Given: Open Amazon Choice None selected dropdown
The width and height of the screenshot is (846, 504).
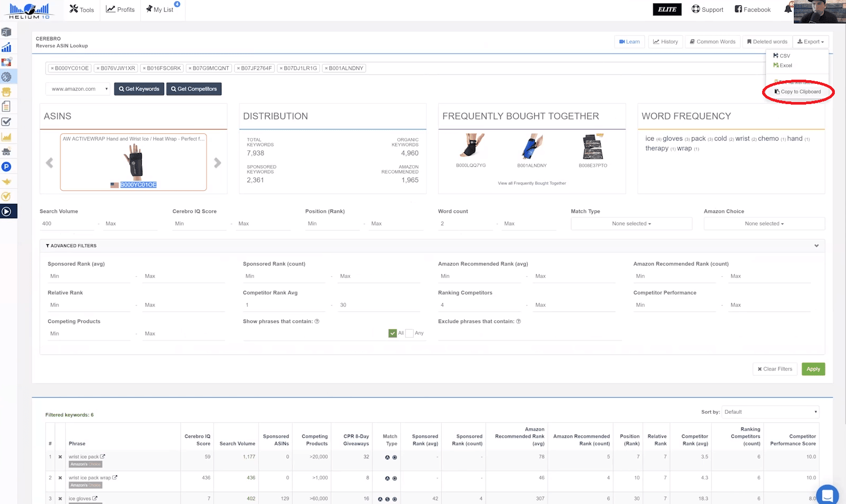Looking at the screenshot, I should [x=764, y=224].
